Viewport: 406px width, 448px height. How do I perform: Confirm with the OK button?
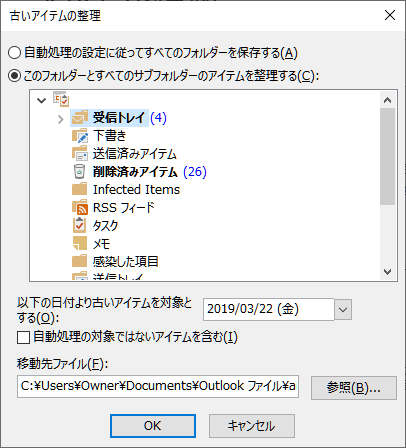tap(153, 426)
